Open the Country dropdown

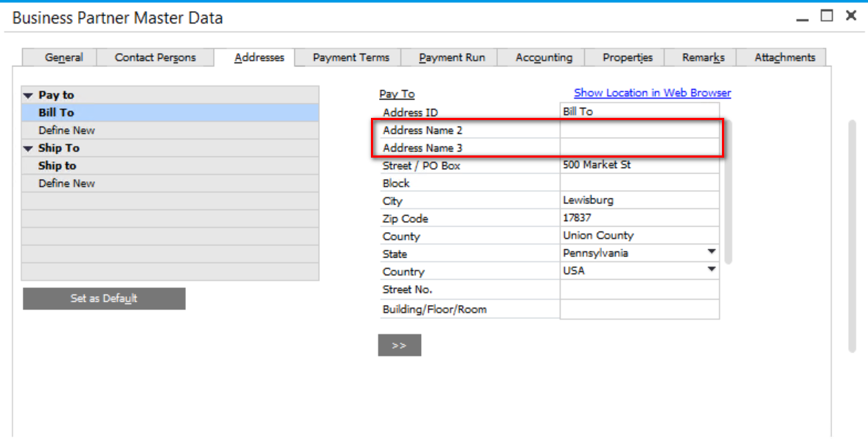click(x=712, y=270)
